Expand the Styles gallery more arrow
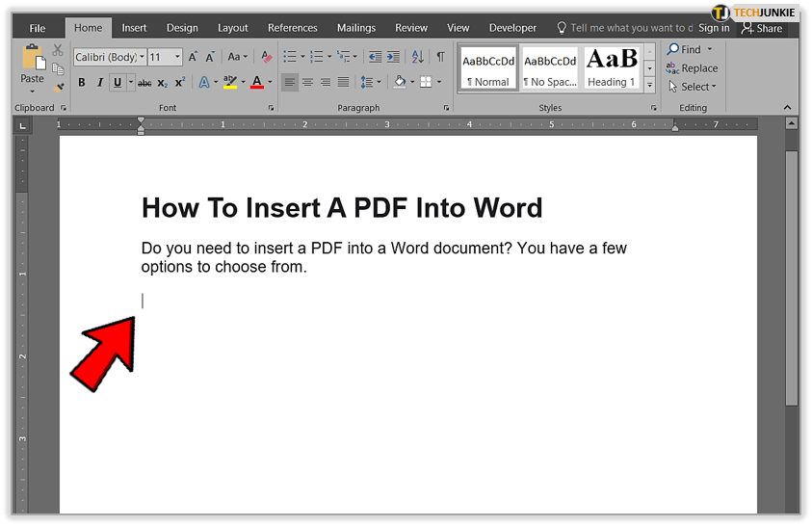Image resolution: width=812 pixels, height=526 pixels. coord(649,86)
